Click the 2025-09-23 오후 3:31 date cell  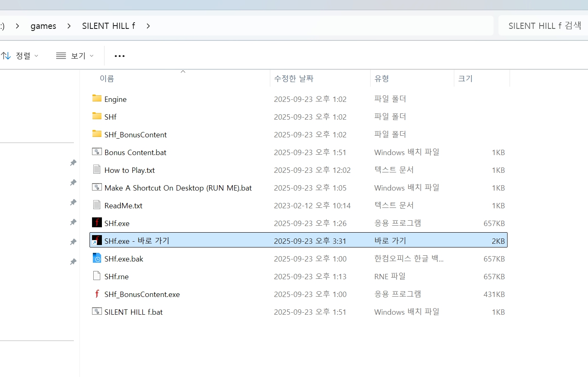click(x=310, y=241)
